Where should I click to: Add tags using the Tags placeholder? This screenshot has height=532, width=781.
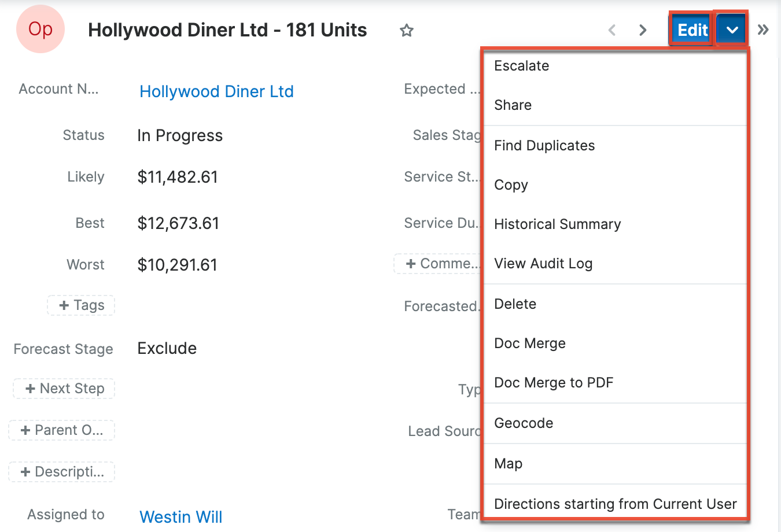pyautogui.click(x=82, y=305)
